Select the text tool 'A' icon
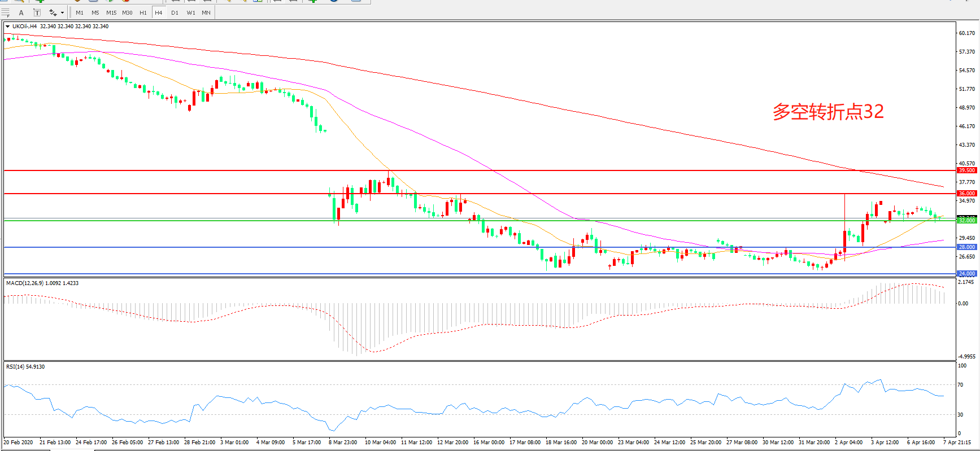 tap(21, 12)
